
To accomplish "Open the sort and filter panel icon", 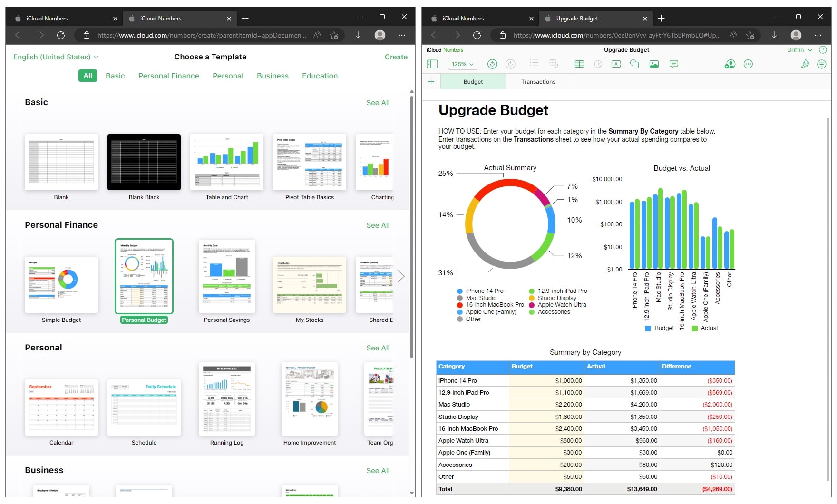I will point(821,64).
